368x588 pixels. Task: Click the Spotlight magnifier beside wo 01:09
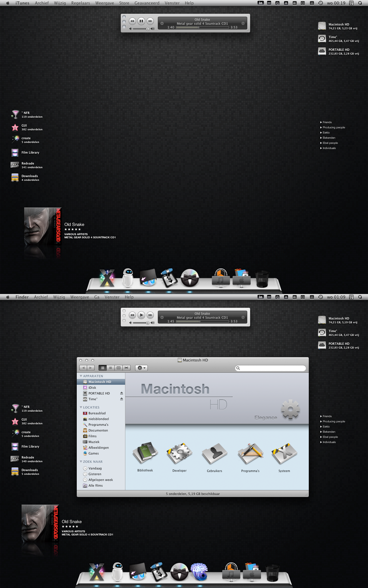(360, 297)
